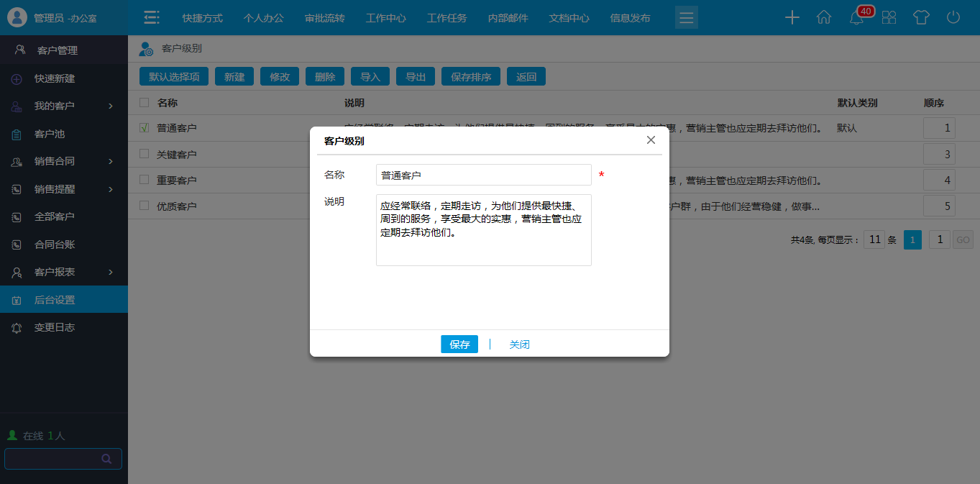Save the dialog with the 保存 button
The width and height of the screenshot is (980, 484).
coord(459,344)
